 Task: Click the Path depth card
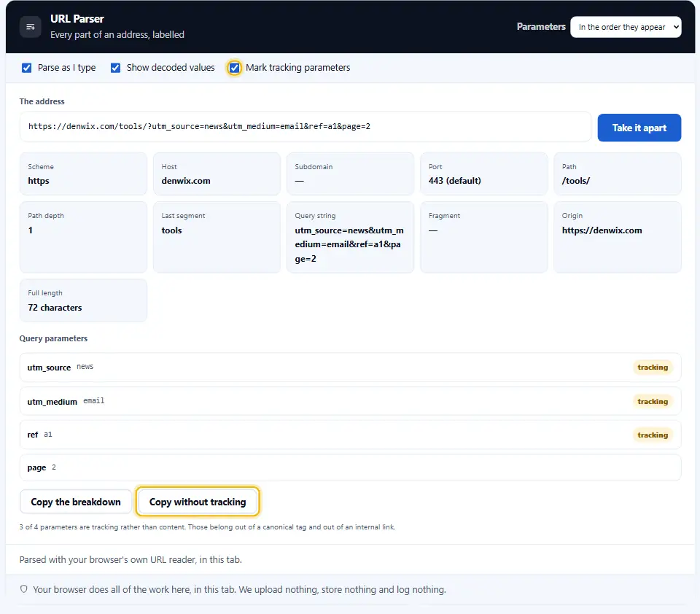click(83, 237)
